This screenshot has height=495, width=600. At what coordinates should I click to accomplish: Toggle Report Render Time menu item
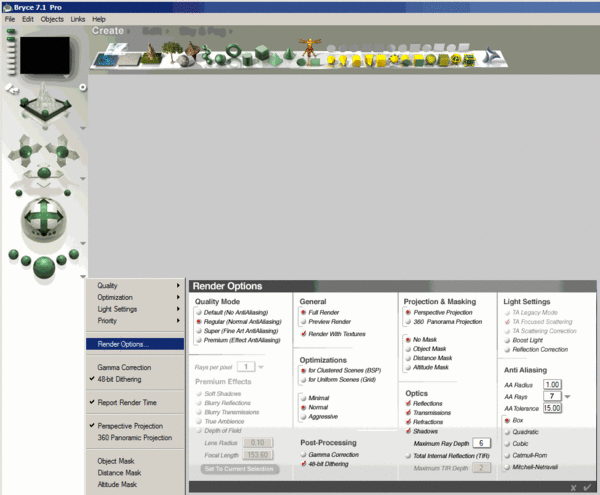point(135,402)
